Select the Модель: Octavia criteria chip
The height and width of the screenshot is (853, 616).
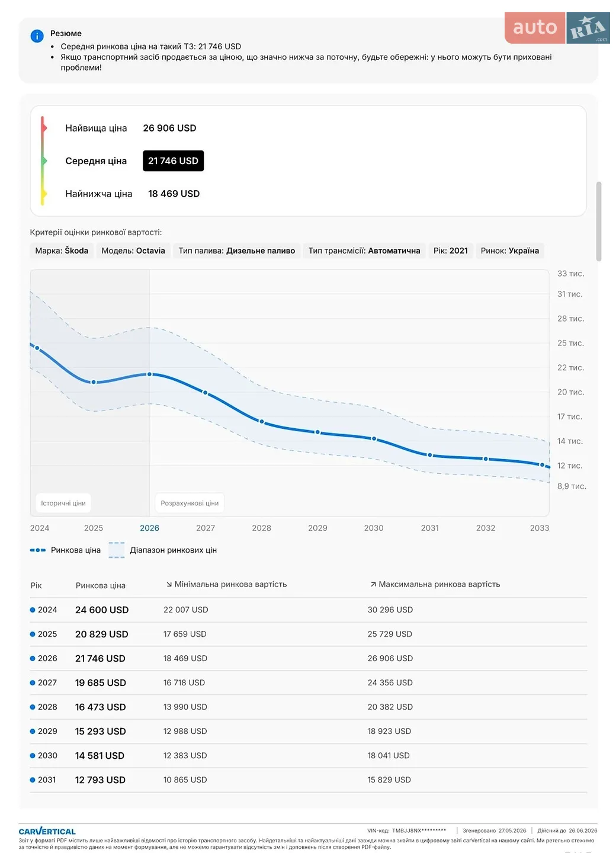point(133,251)
